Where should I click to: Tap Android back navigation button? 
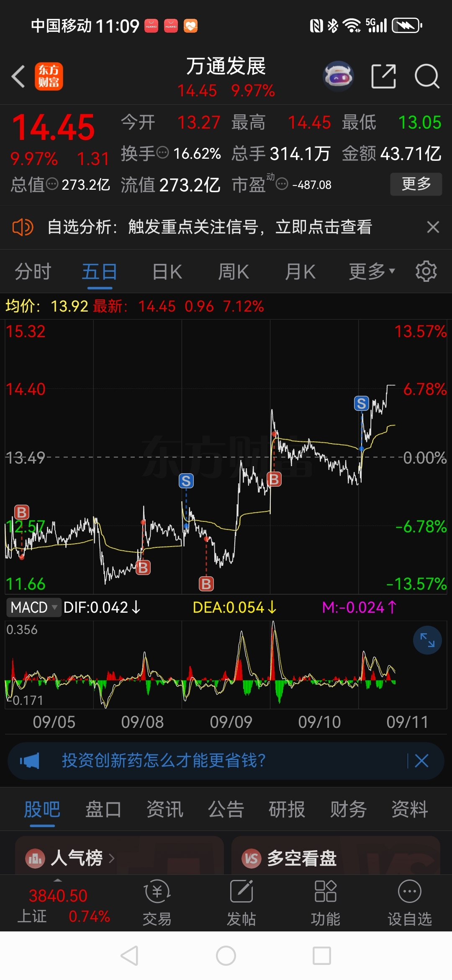(x=129, y=956)
